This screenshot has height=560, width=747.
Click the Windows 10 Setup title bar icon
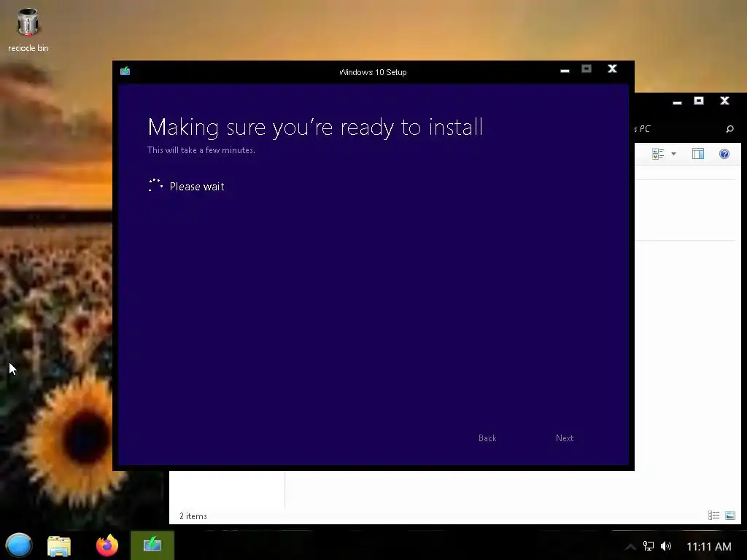coord(125,71)
